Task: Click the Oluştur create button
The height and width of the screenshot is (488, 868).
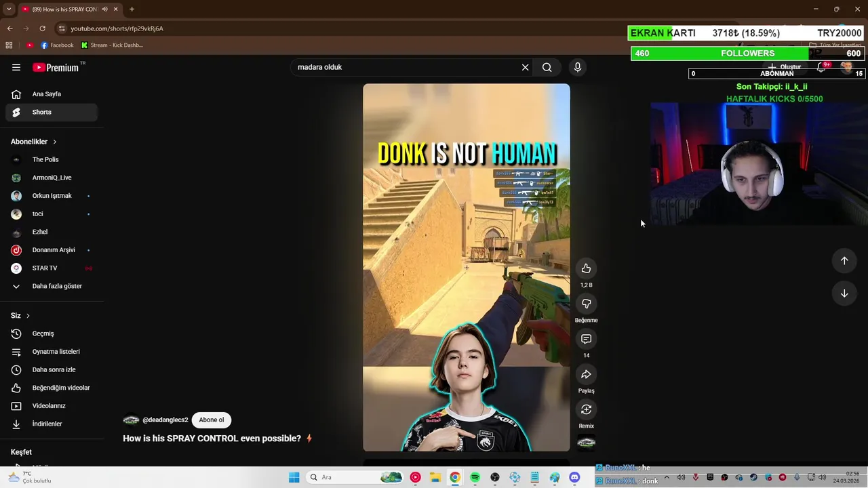Action: tap(785, 67)
